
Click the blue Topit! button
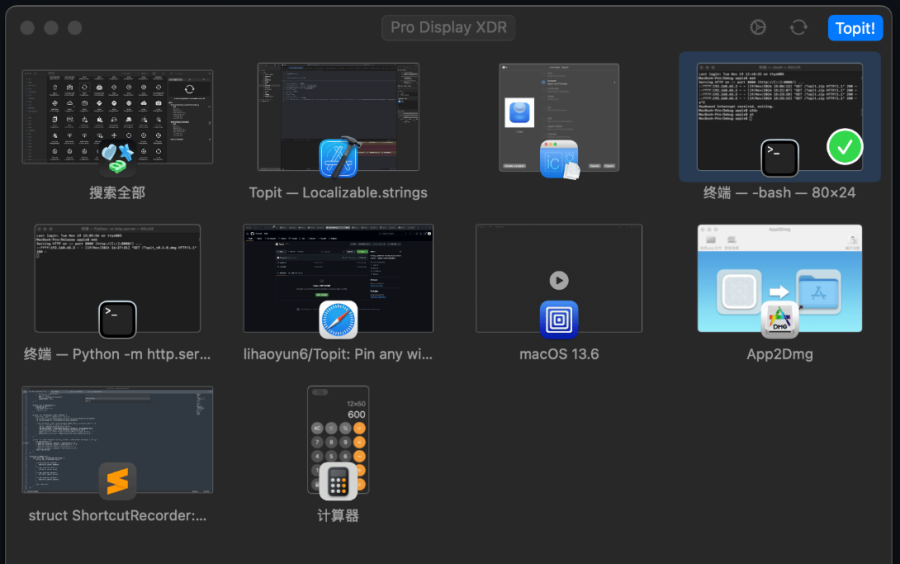(x=855, y=28)
